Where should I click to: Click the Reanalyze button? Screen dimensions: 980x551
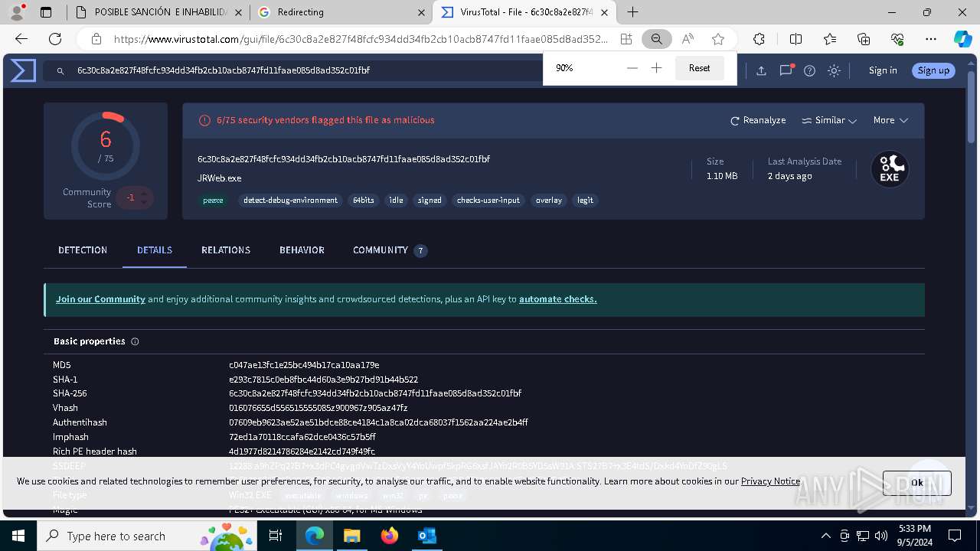pyautogui.click(x=758, y=120)
